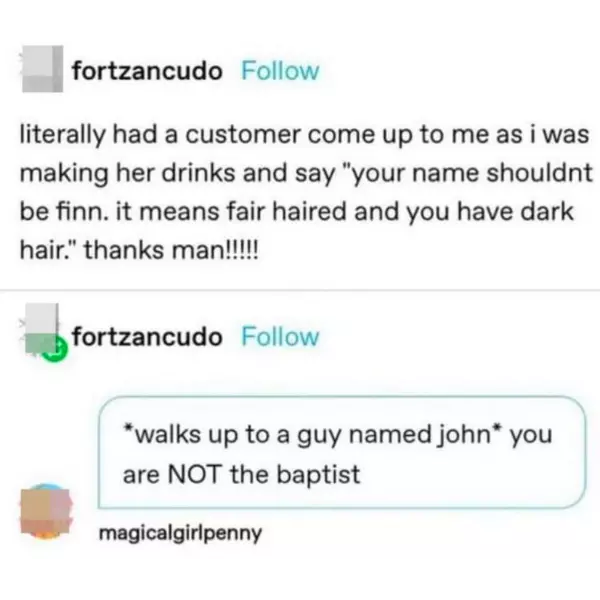Follow fortzancudo from the reblogged post
Image resolution: width=600 pixels, height=600 pixels.
click(280, 336)
